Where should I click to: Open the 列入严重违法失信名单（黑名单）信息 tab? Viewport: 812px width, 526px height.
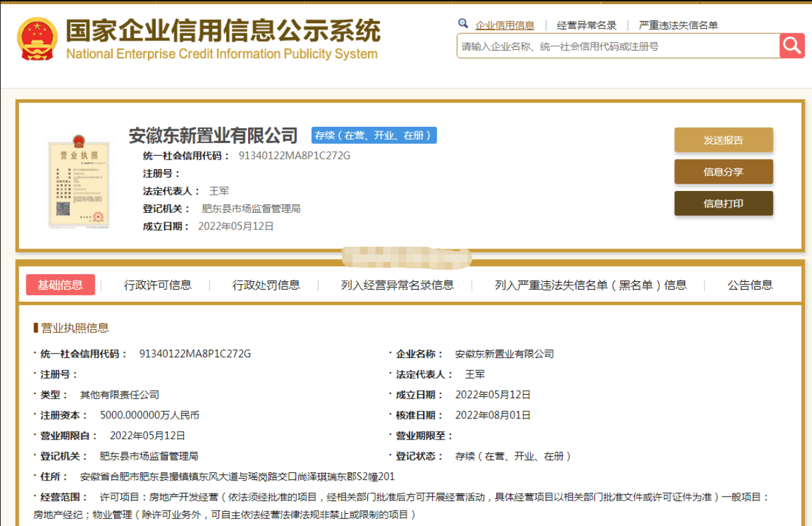point(590,285)
